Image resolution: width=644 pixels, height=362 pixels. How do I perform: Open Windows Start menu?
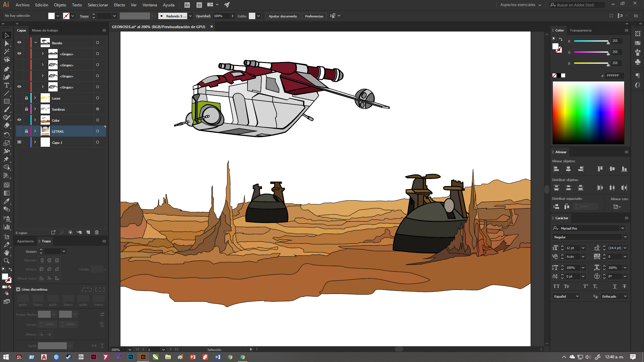pos(6,357)
